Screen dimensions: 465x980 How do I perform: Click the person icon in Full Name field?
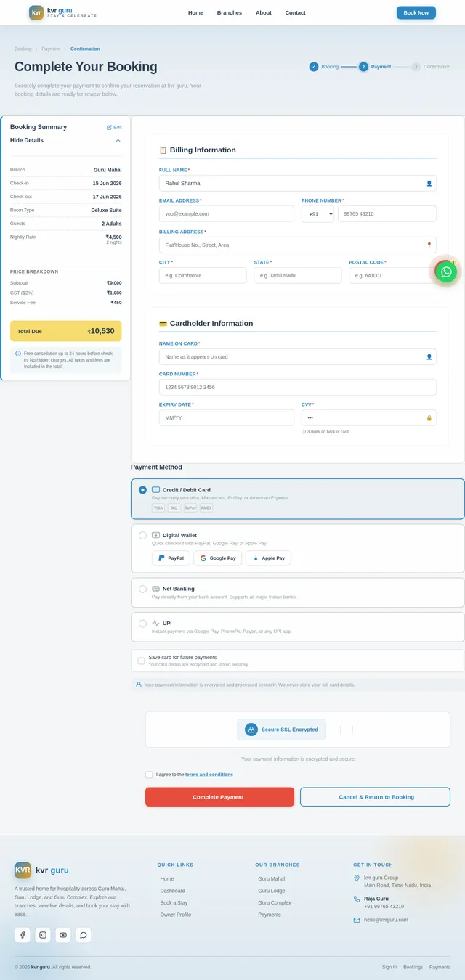429,184
